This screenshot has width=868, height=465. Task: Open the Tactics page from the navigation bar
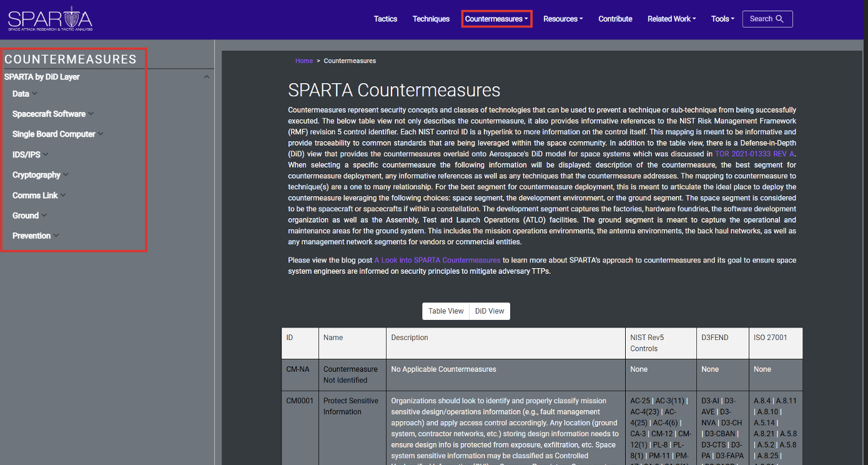pyautogui.click(x=385, y=19)
